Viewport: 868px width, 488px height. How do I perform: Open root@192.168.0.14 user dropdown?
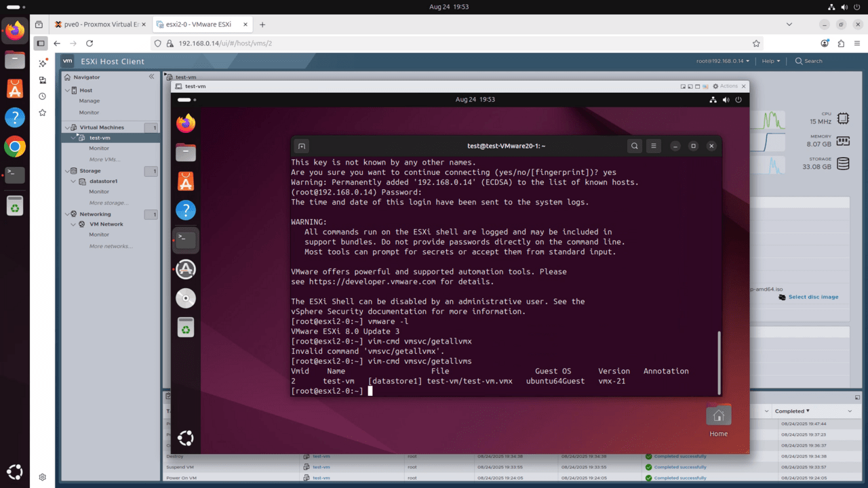(723, 61)
